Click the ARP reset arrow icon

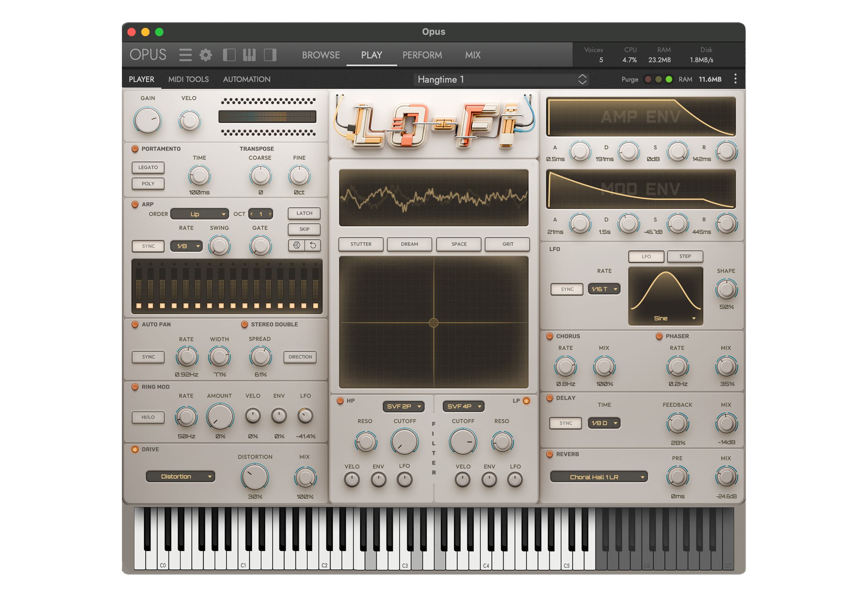pyautogui.click(x=313, y=245)
